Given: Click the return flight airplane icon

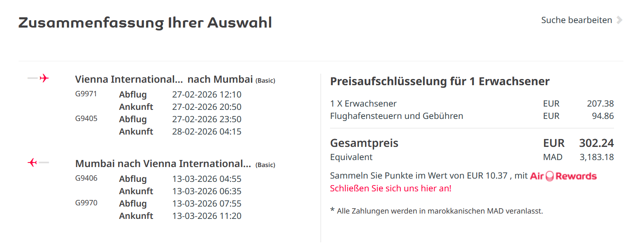Looking at the screenshot, I should pos(33,163).
